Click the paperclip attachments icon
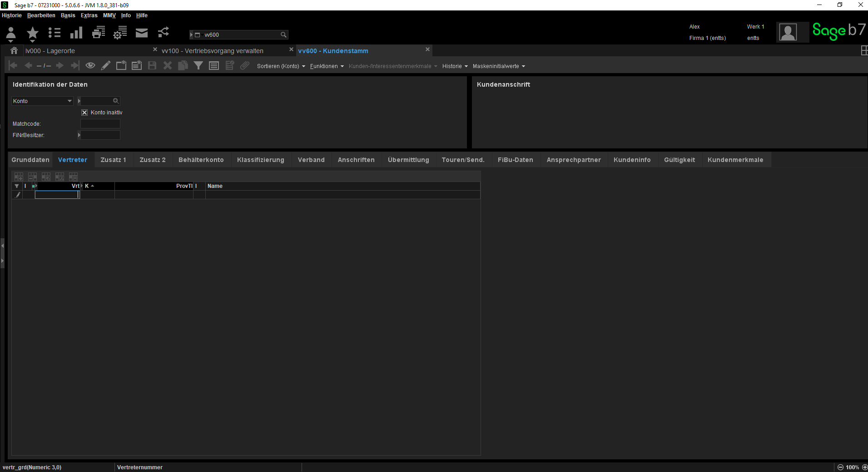The width and height of the screenshot is (868, 472). pos(245,65)
